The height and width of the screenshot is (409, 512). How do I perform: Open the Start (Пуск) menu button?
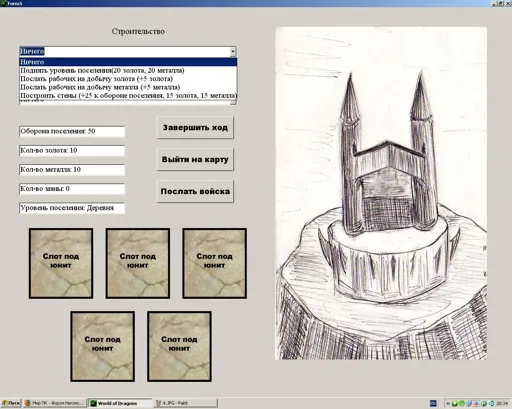tap(11, 403)
